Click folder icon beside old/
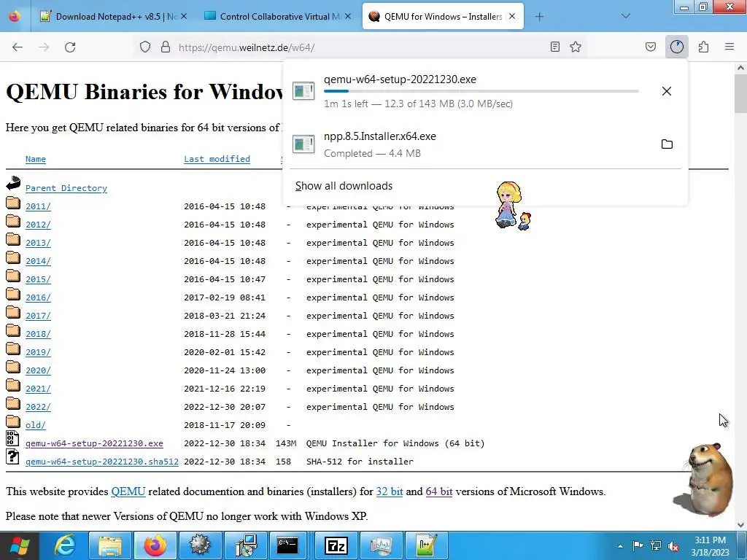The image size is (747, 560). 13,421
